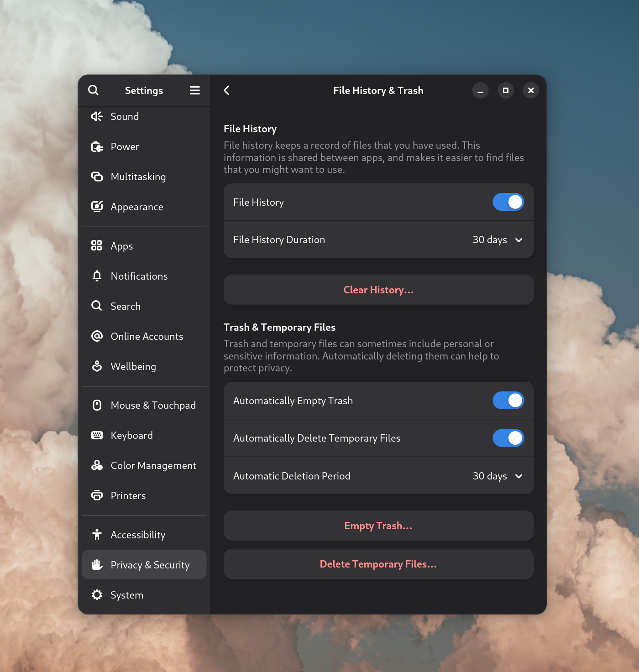Viewport: 639px width, 672px height.
Task: Click the Empty Trash… button
Action: (x=378, y=526)
